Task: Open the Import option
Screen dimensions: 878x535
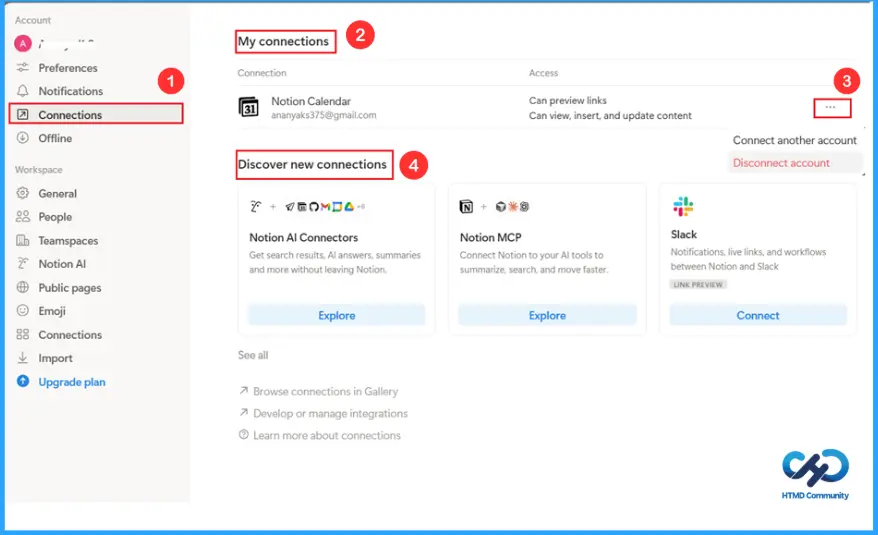Action: (55, 358)
